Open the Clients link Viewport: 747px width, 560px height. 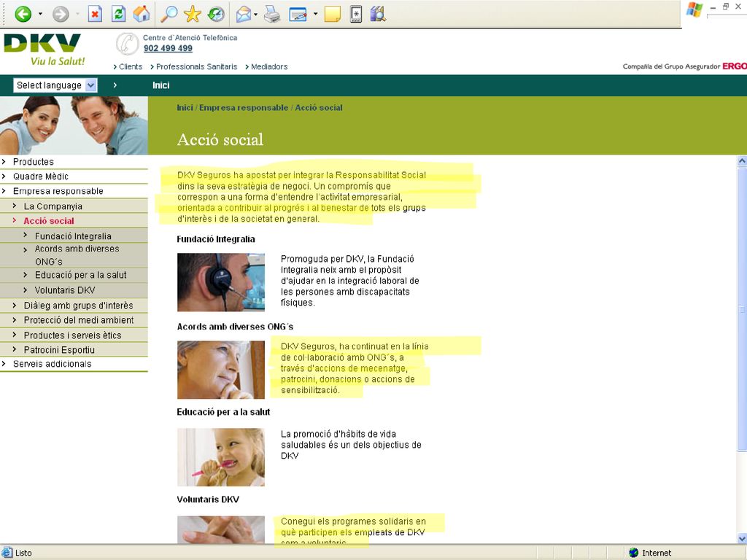point(131,66)
